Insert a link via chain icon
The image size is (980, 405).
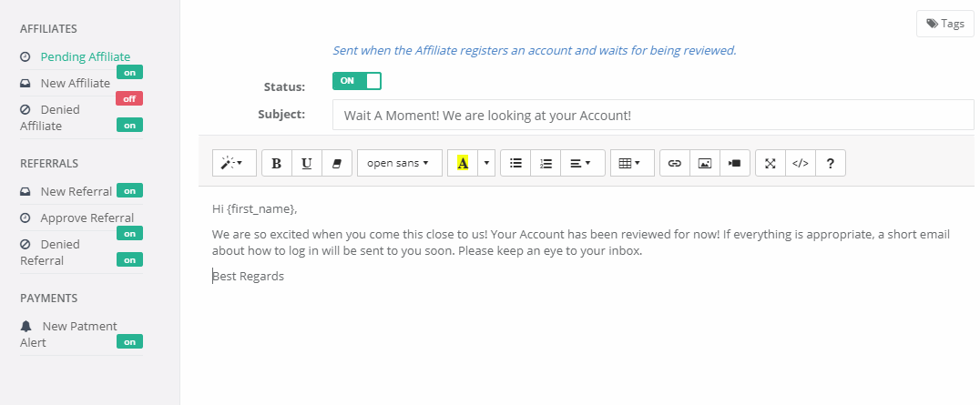tap(675, 163)
